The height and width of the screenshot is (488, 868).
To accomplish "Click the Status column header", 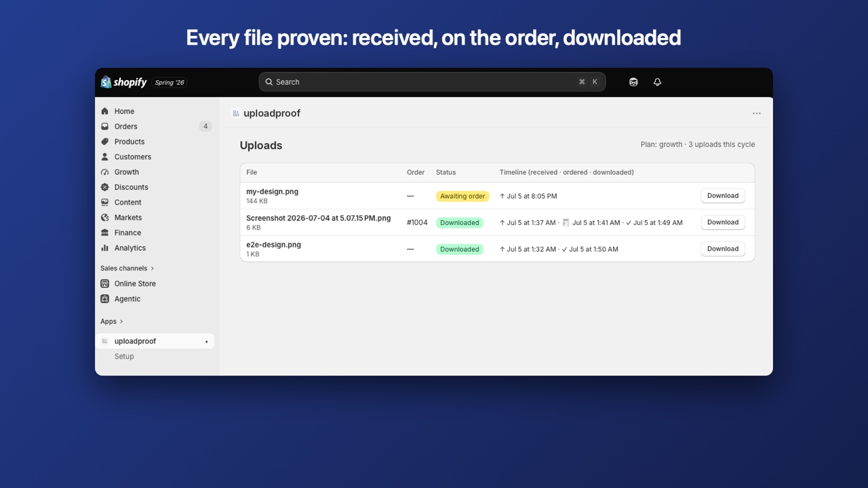I will pyautogui.click(x=446, y=172).
